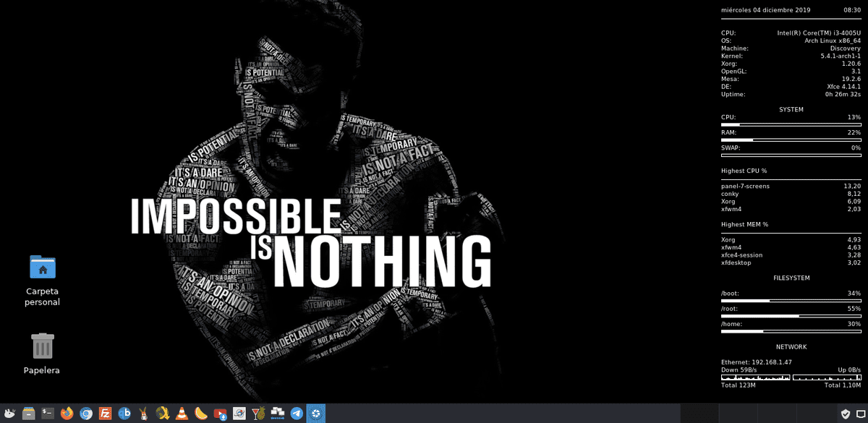Click the upload traffic graph in Conky

click(827, 377)
